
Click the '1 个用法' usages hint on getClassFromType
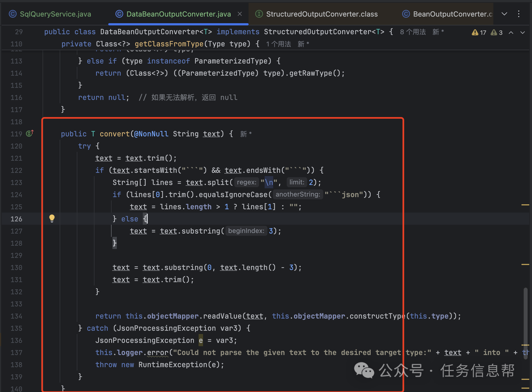click(278, 44)
